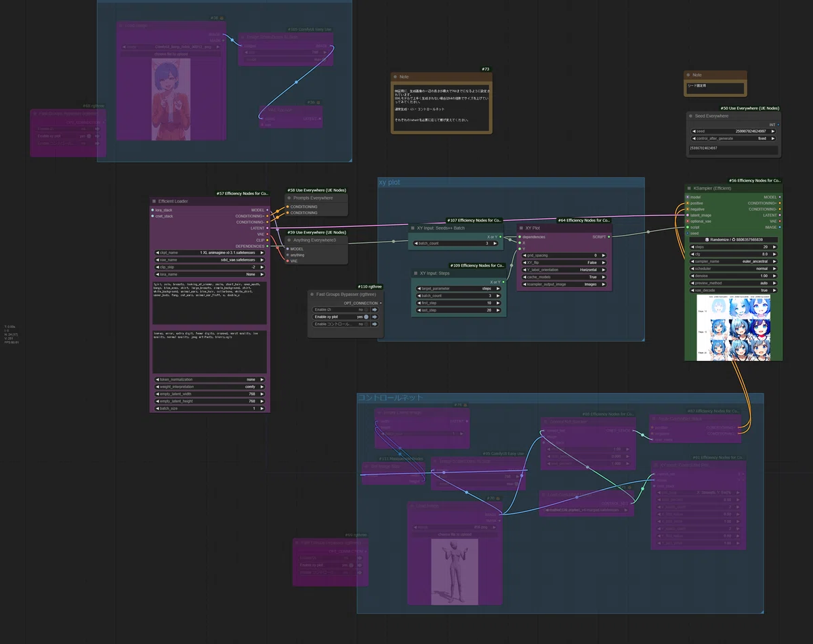813x644 pixels.
Task: Collapse the Prompts Everywhere node via its dot
Action: 289,198
